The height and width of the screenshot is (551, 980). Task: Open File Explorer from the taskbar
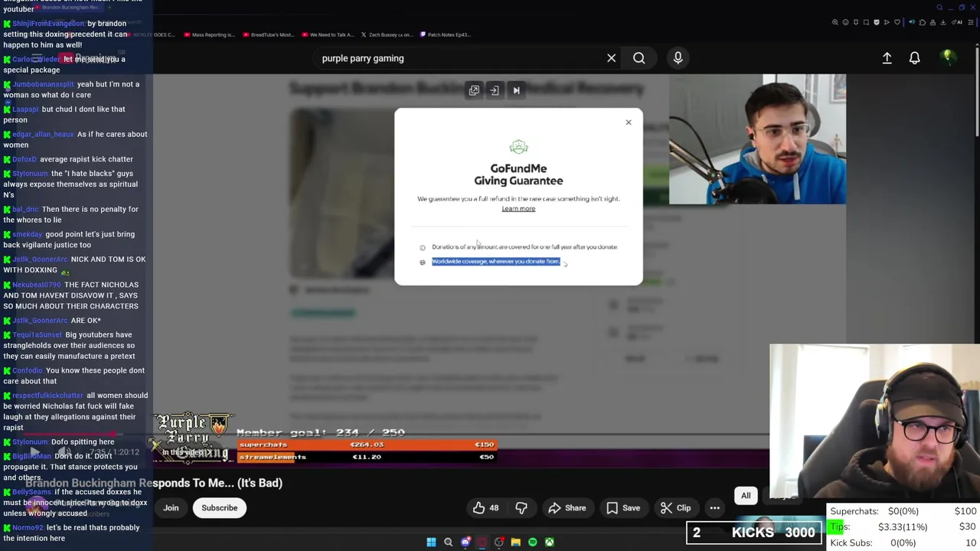coord(516,542)
